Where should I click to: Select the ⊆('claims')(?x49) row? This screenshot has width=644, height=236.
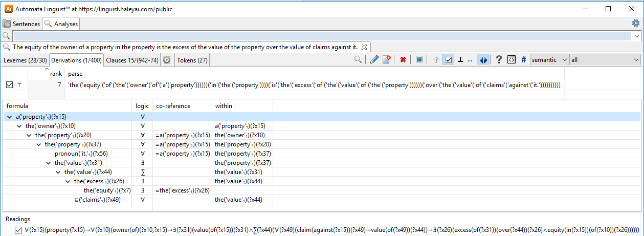(97, 200)
